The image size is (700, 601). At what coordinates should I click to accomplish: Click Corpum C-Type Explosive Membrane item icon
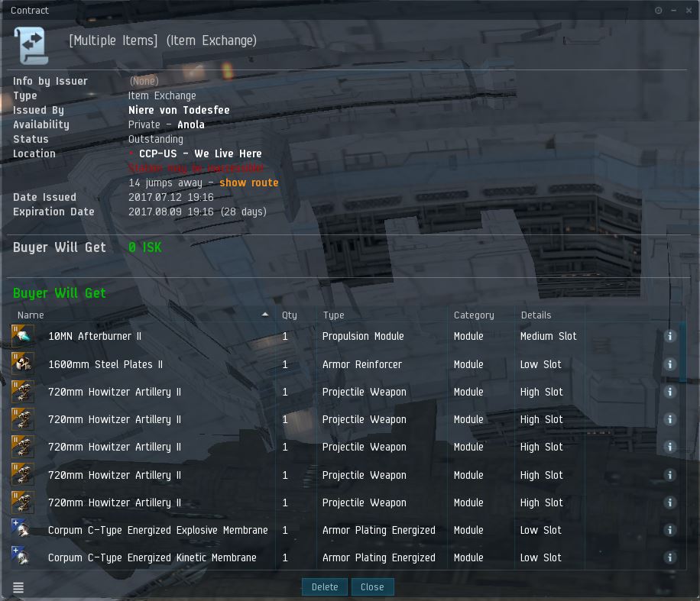click(23, 529)
